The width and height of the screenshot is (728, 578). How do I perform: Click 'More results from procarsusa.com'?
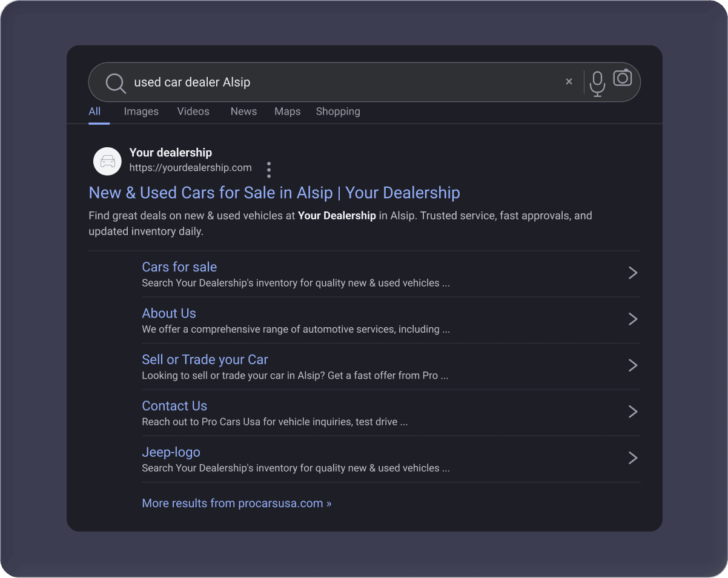pos(237,503)
